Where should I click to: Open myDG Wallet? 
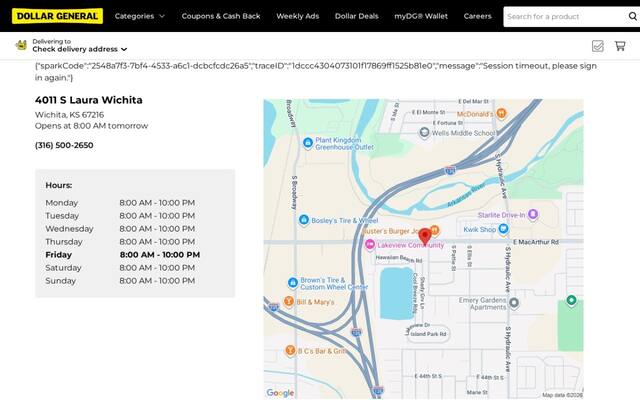[421, 16]
